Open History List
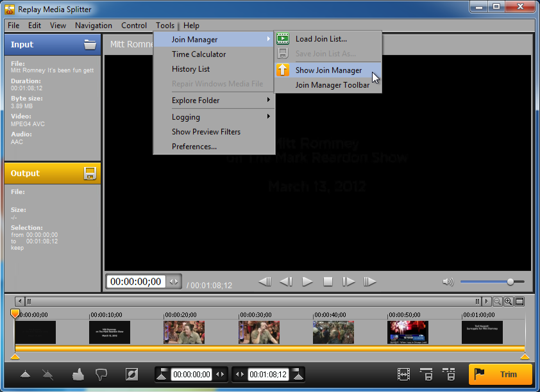 tap(214, 69)
